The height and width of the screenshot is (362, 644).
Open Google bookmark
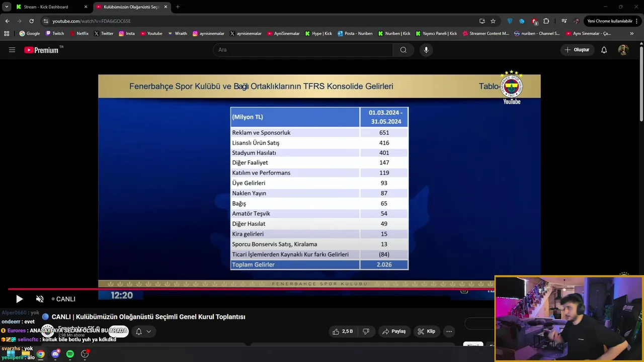29,34
